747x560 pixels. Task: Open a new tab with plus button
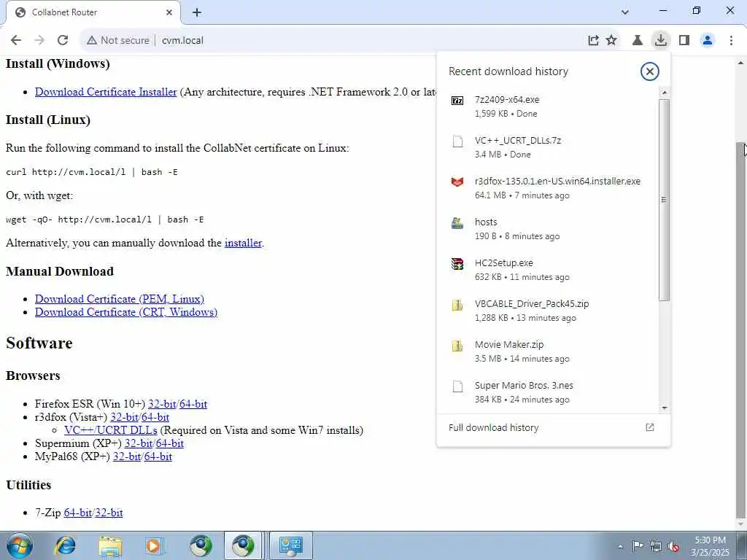click(197, 12)
